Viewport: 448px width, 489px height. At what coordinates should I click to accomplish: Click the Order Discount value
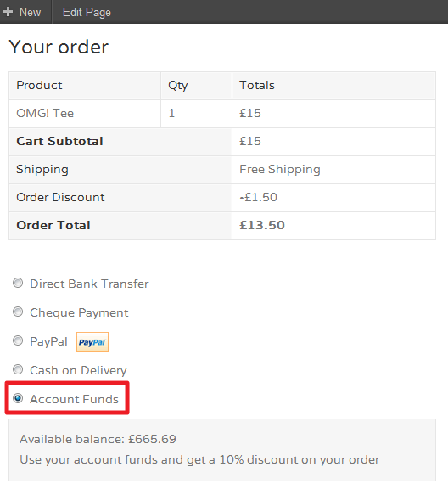point(258,197)
